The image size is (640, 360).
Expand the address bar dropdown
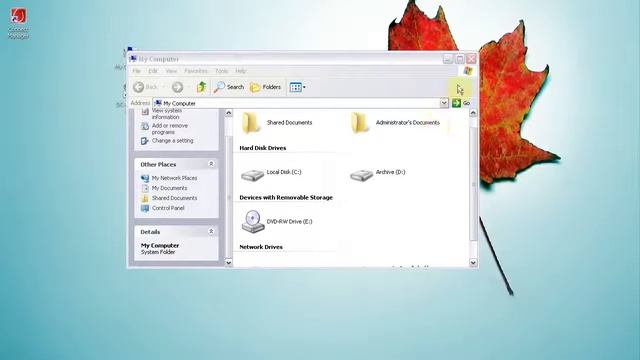tap(444, 103)
